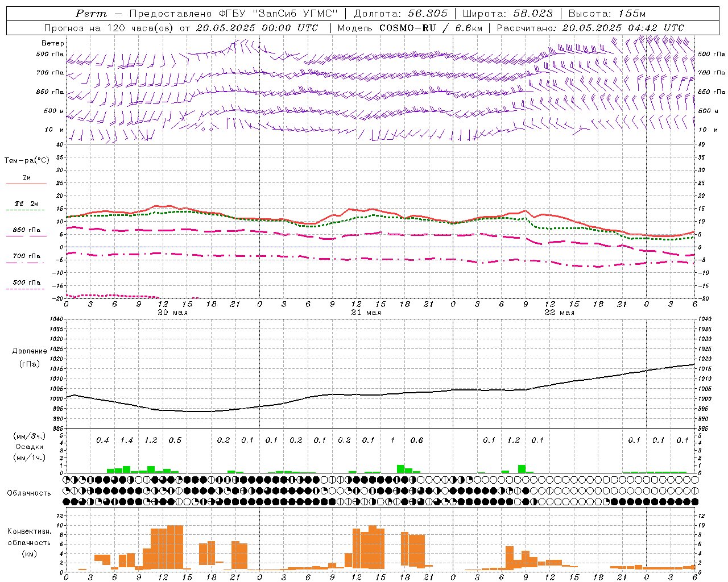
Task: Select the "Высота: 155м" header field
Action: coord(607,14)
